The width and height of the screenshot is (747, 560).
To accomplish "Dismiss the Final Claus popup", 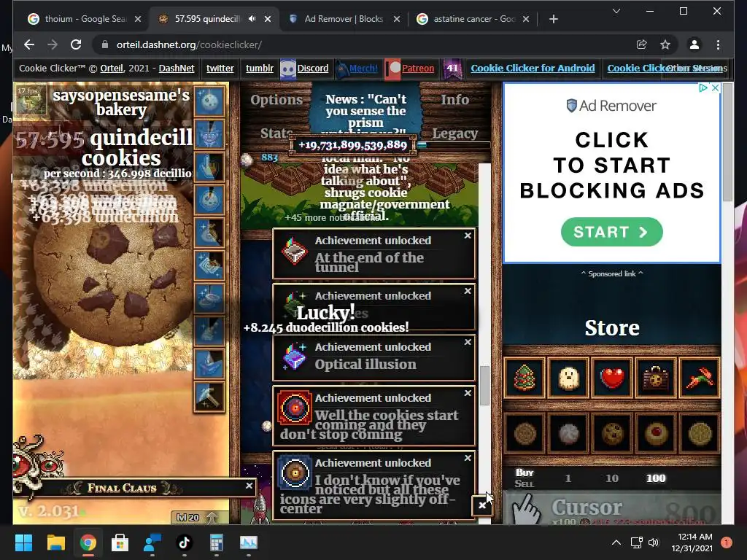I will 249,486.
